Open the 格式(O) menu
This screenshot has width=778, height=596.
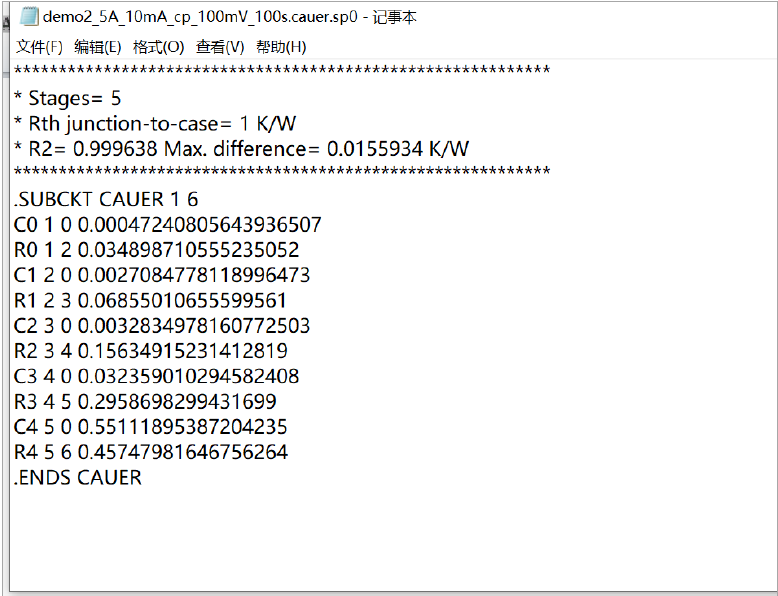tap(158, 47)
